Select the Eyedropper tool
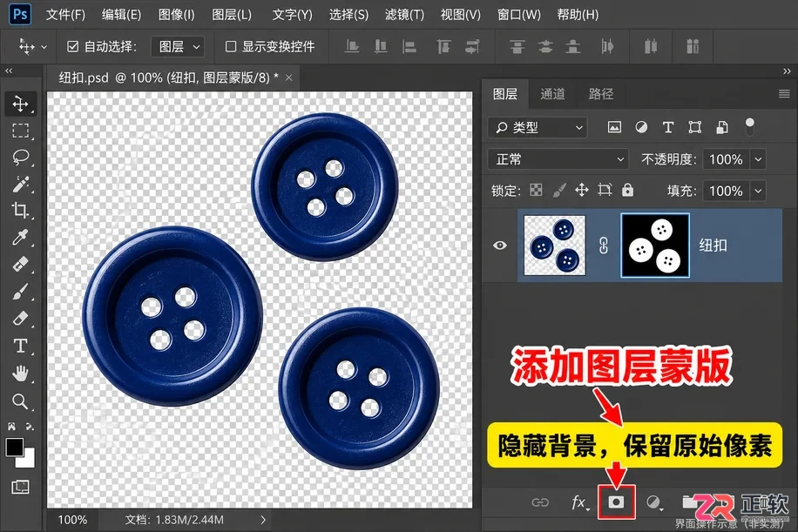Screen dimensions: 798x532 click(x=20, y=238)
